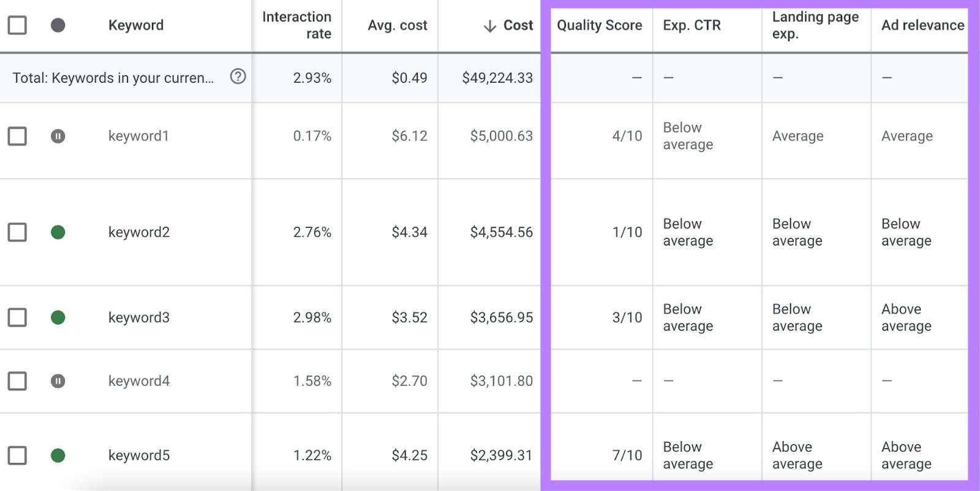Click the green enabled status icon for keyword3
Viewport: 980px width, 491px height.
[x=58, y=318]
